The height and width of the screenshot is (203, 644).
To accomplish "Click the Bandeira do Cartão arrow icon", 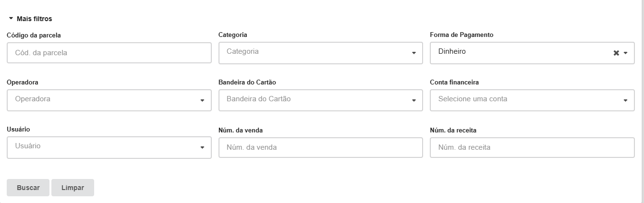I will (413, 100).
